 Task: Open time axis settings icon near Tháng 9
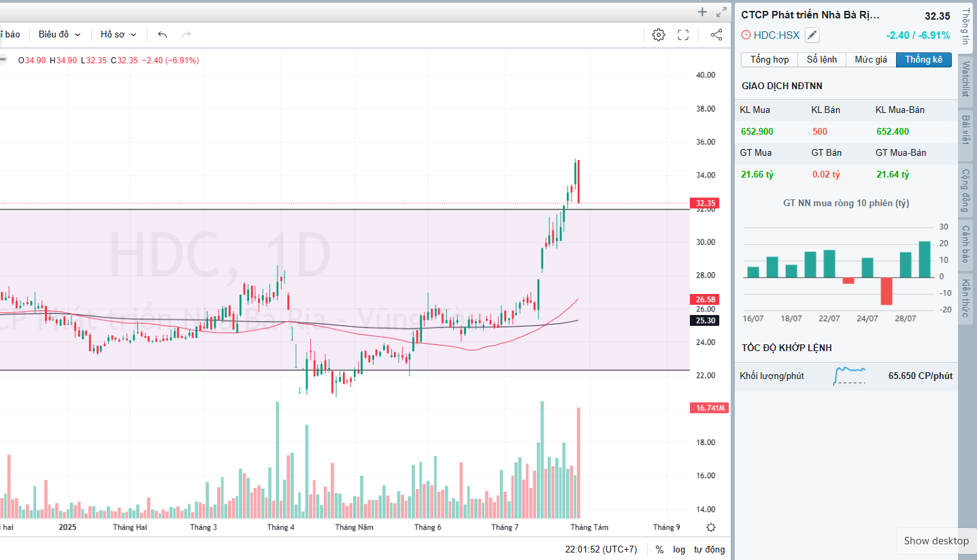coord(711,527)
